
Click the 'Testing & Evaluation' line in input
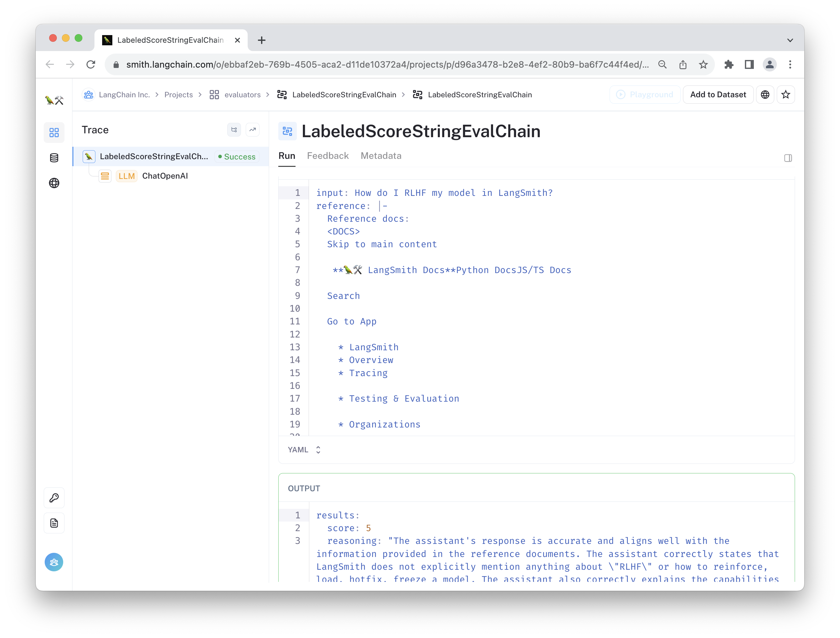coord(399,398)
